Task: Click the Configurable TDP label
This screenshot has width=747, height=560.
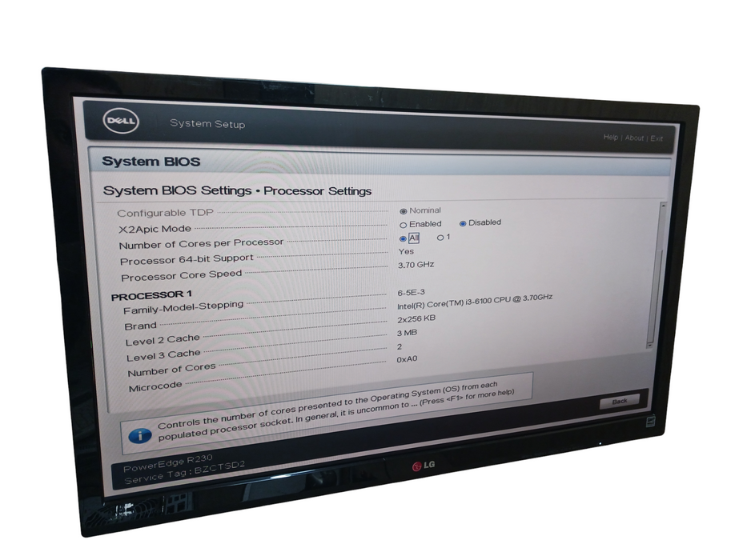Action: (165, 213)
